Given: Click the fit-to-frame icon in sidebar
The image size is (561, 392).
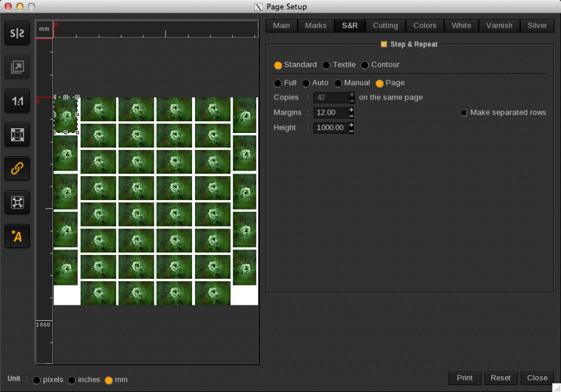Looking at the screenshot, I should tap(17, 135).
